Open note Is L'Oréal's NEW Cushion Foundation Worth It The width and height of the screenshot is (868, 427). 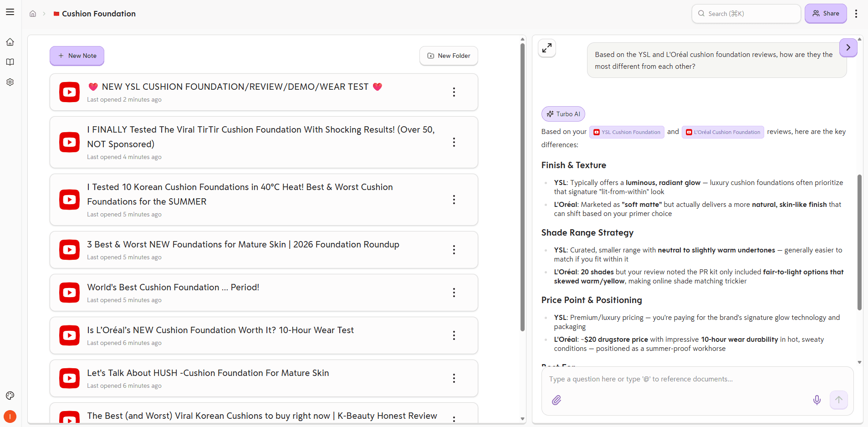(x=264, y=335)
